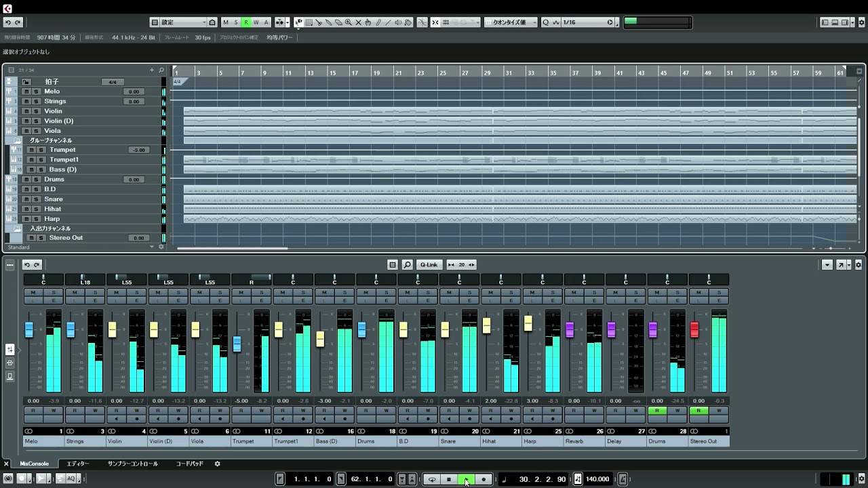Open コードパッド tab
The width and height of the screenshot is (868, 488).
pos(189,464)
